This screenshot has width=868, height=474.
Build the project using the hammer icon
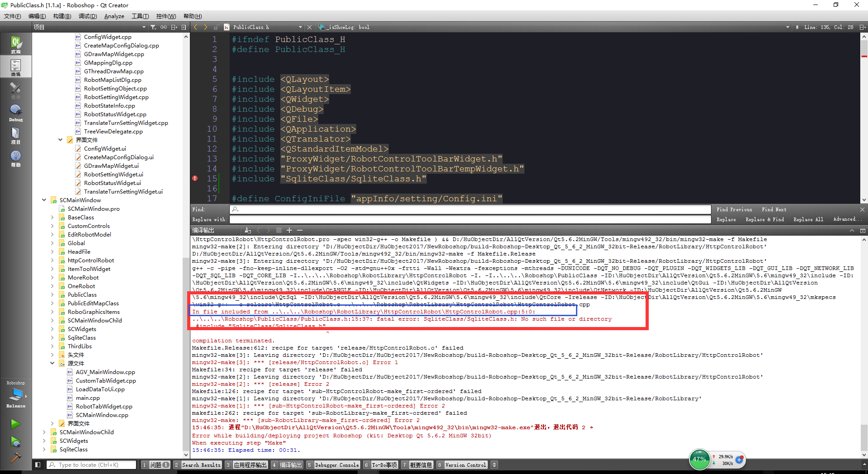(16, 458)
